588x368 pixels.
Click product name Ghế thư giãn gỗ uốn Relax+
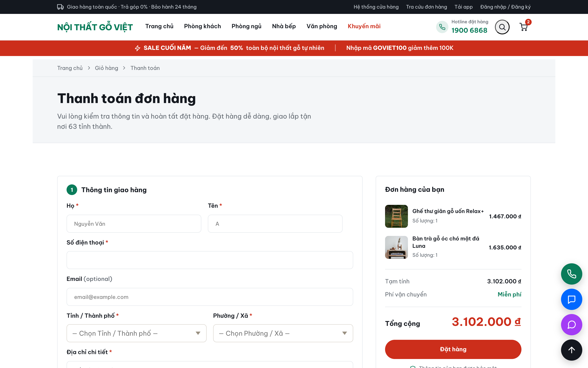click(x=448, y=211)
